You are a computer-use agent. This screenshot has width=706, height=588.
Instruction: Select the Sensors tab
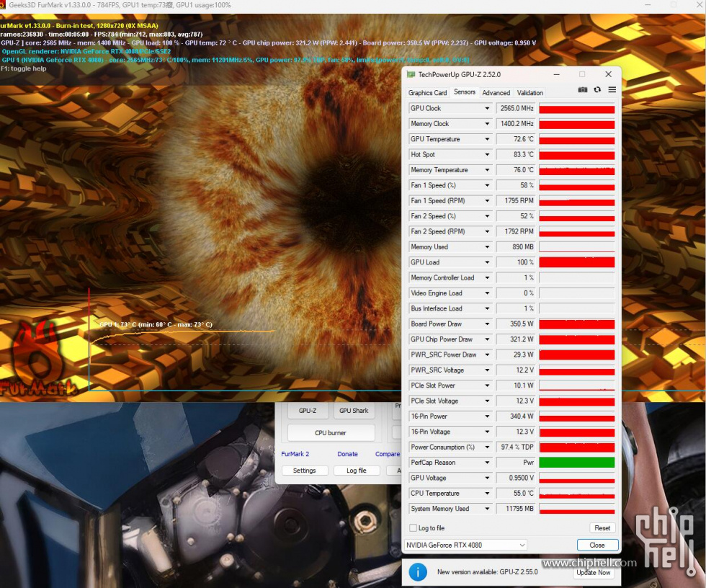point(464,92)
